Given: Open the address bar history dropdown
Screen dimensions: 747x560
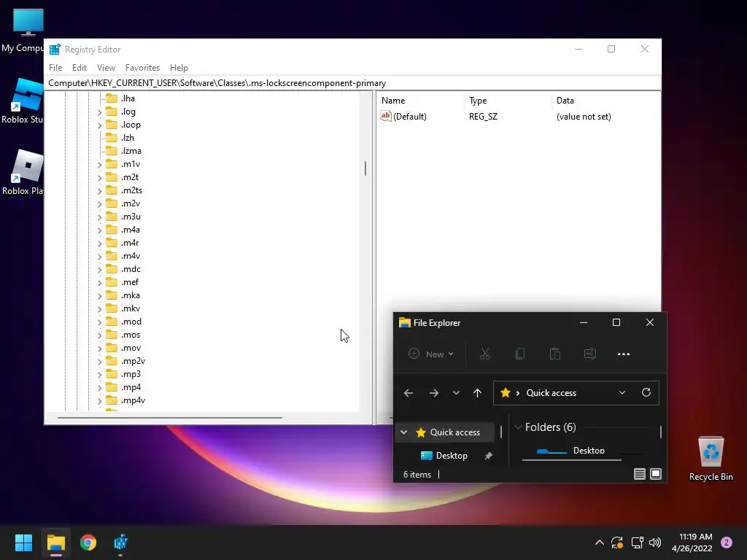Looking at the screenshot, I should [x=622, y=392].
